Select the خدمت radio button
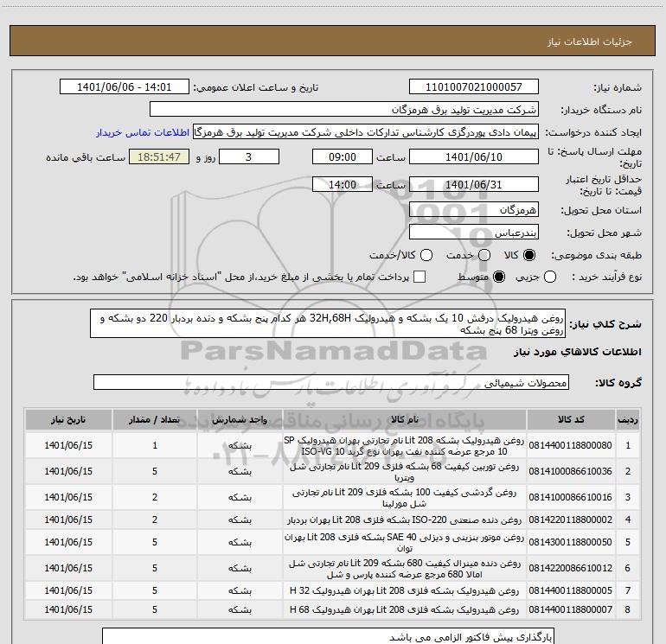The width and height of the screenshot is (666, 644). click(x=484, y=255)
